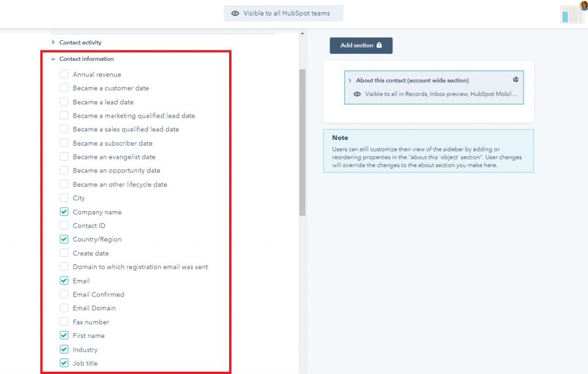Check Email Confirmed checkbox
This screenshot has width=588, height=374.
click(x=64, y=294)
